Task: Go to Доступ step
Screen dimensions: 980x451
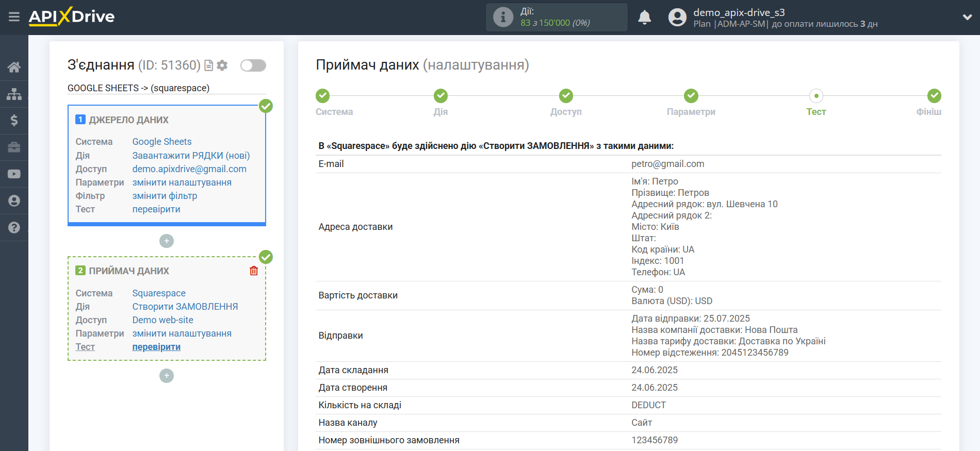Action: [566, 96]
